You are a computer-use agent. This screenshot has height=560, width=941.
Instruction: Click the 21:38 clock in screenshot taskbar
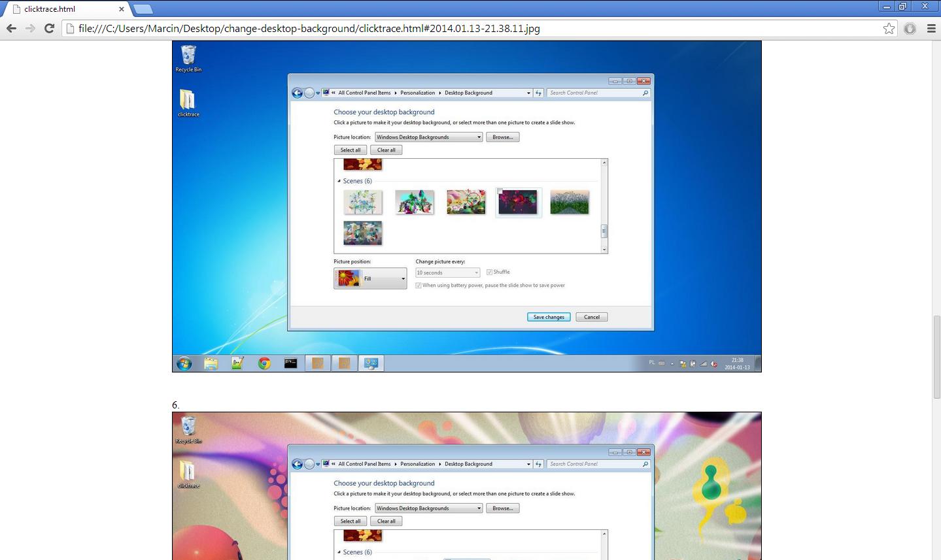tap(738, 363)
